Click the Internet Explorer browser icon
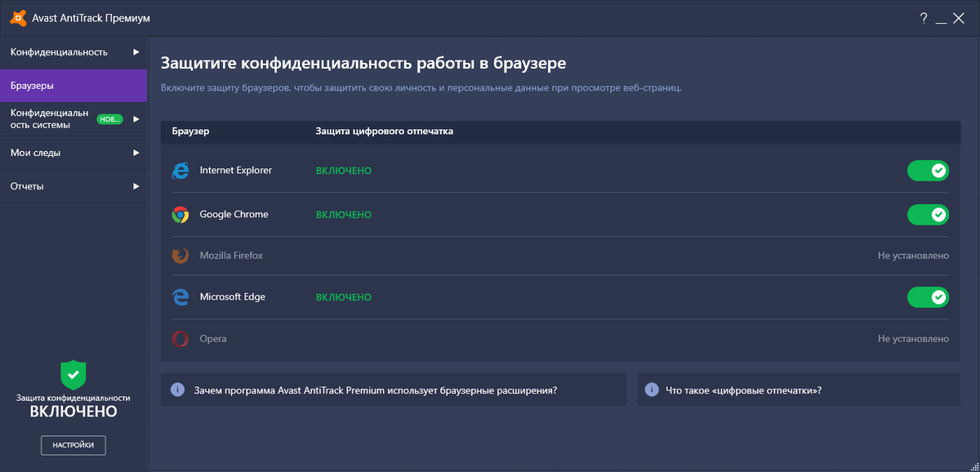This screenshot has width=980, height=472. (180, 171)
